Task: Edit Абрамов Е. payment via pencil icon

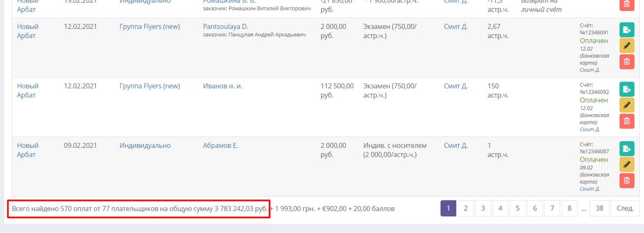Action: tap(627, 165)
